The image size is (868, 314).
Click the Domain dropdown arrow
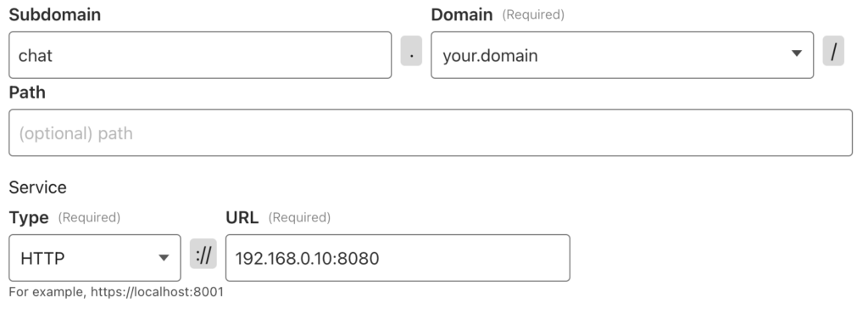(x=797, y=53)
